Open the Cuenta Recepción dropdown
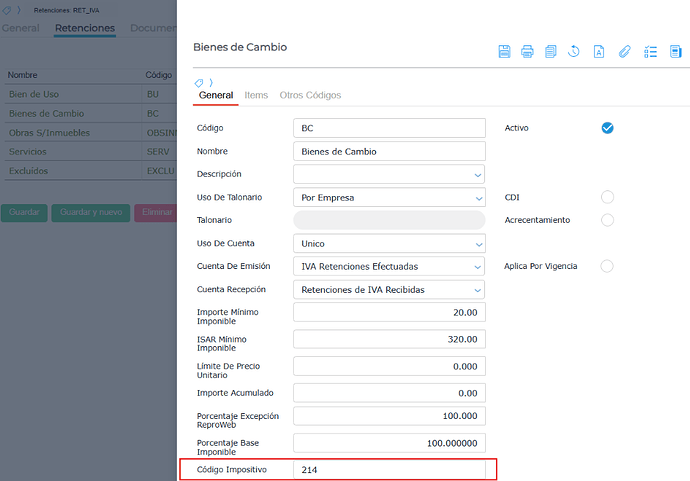Image resolution: width=690 pixels, height=481 pixels. point(389,289)
